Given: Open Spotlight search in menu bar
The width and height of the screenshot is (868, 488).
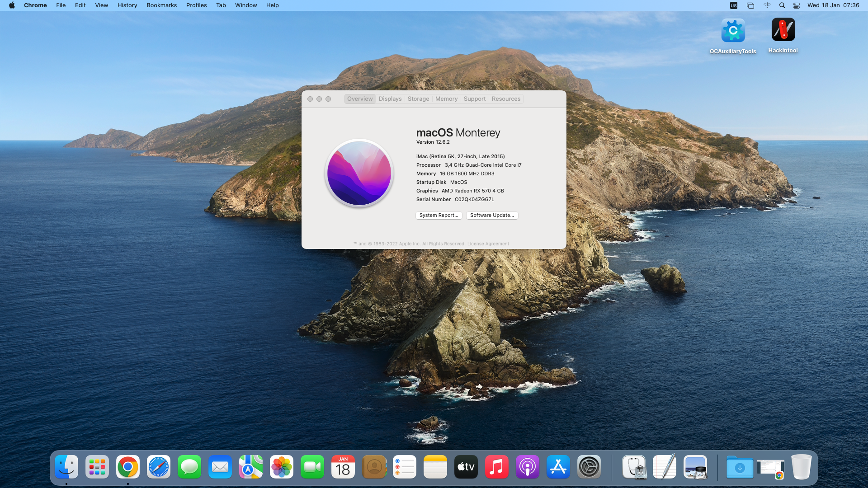Looking at the screenshot, I should [782, 5].
